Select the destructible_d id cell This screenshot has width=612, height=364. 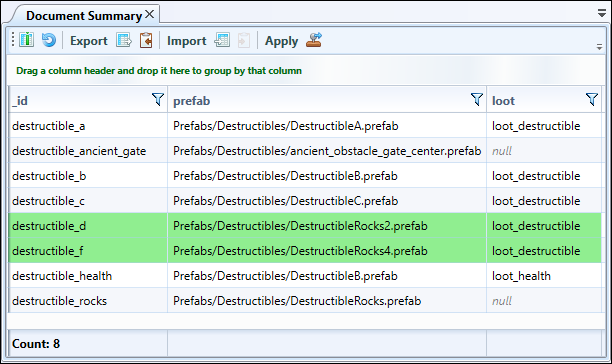[88, 226]
